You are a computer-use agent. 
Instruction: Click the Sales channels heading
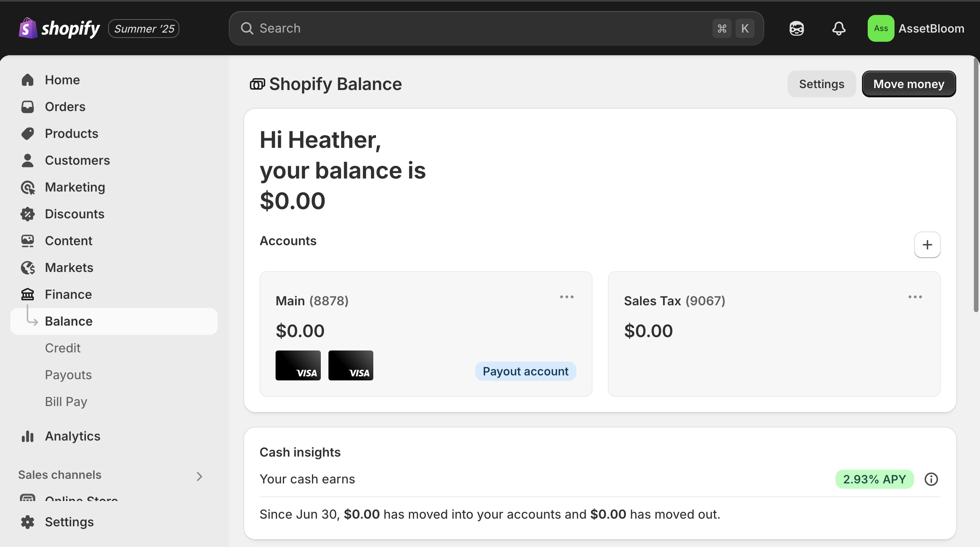(x=60, y=475)
